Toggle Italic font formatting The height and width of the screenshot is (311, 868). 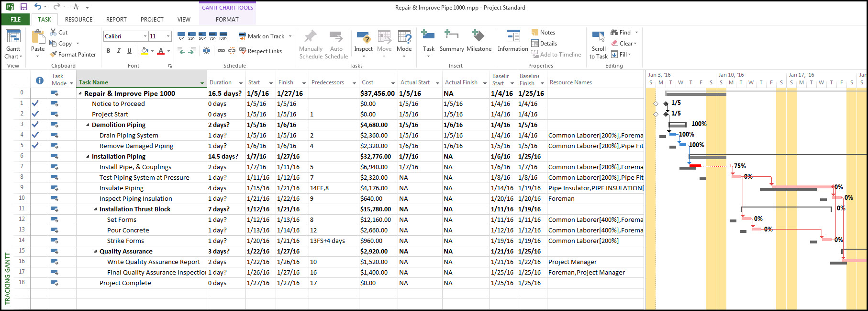pos(119,51)
